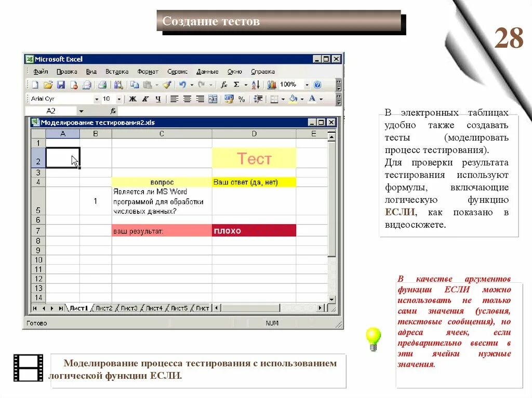The width and height of the screenshot is (532, 398).
Task: Apply the Font Color letter A
Action: pos(312,99)
